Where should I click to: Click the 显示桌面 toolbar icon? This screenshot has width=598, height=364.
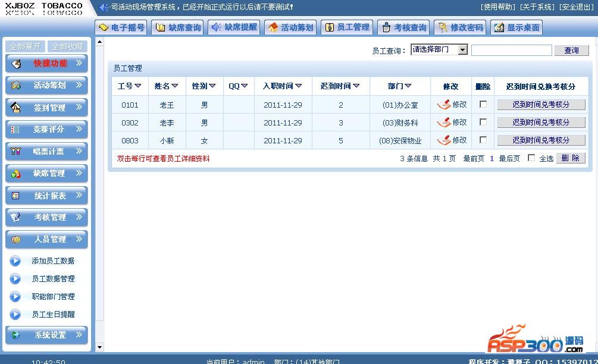pos(499,27)
